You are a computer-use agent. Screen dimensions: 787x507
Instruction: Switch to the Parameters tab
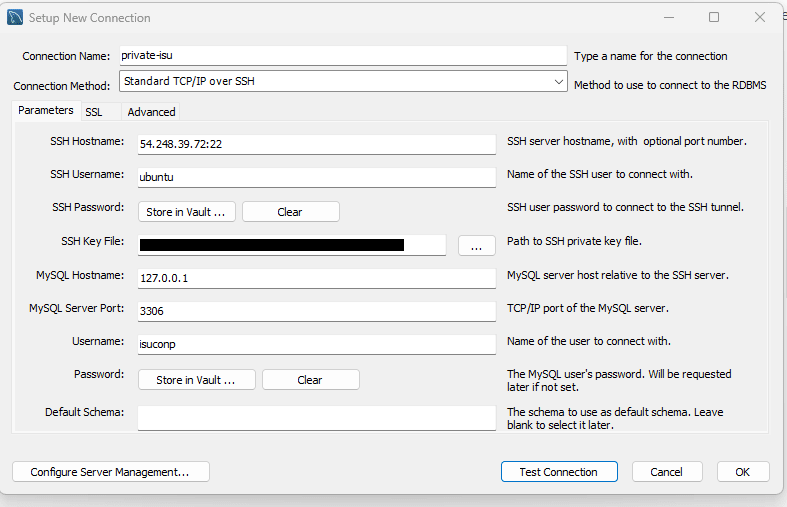(x=46, y=110)
